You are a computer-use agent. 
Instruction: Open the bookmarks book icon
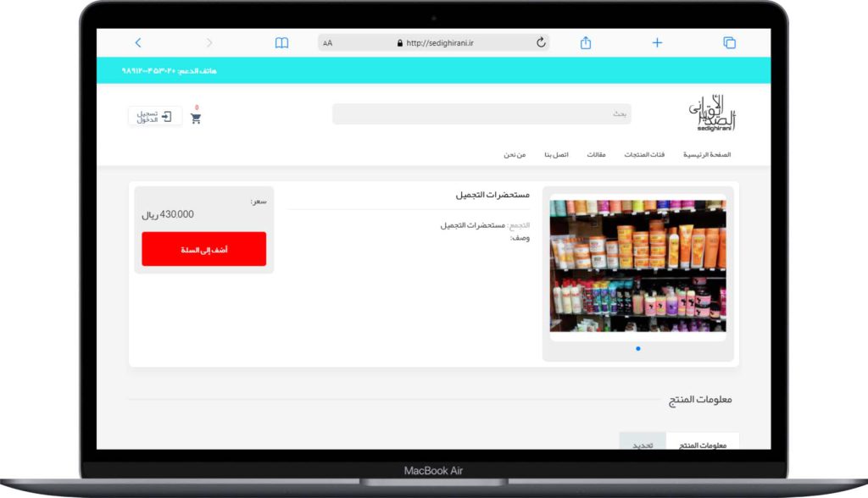click(281, 43)
